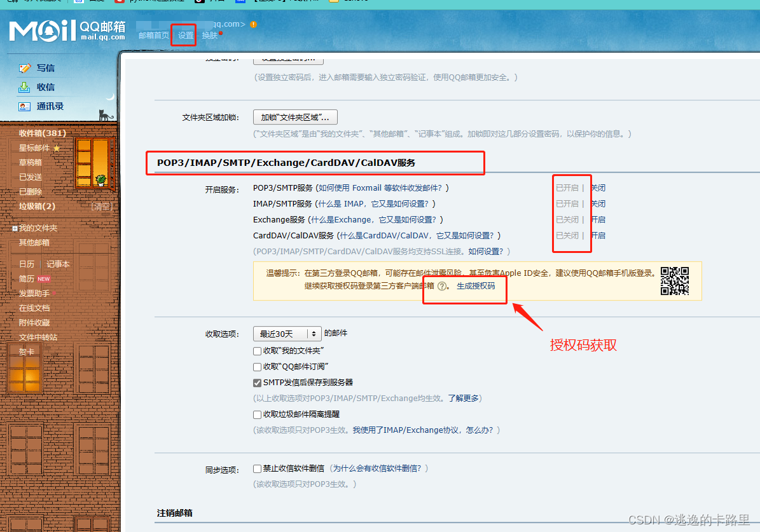Click the QR code image
The width and height of the screenshot is (760, 532).
click(675, 281)
